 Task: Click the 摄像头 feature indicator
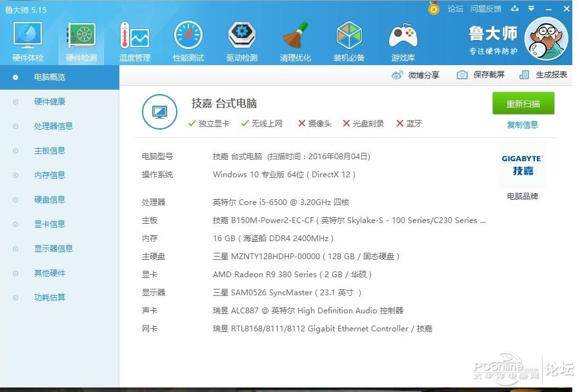315,124
